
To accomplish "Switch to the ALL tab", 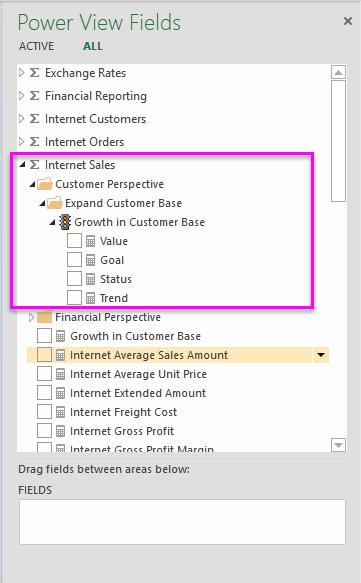I will click(x=93, y=46).
